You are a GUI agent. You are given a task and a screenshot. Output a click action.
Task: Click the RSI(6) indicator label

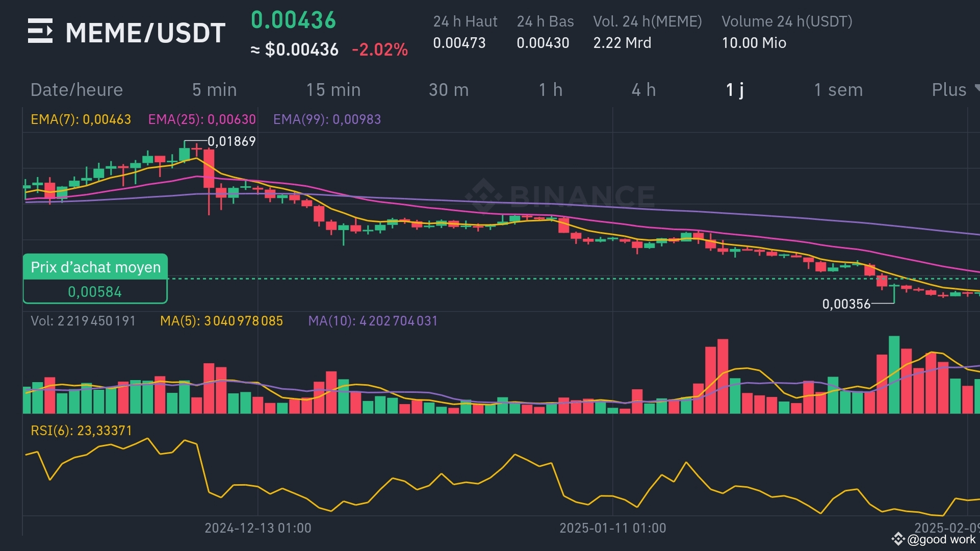point(81,431)
